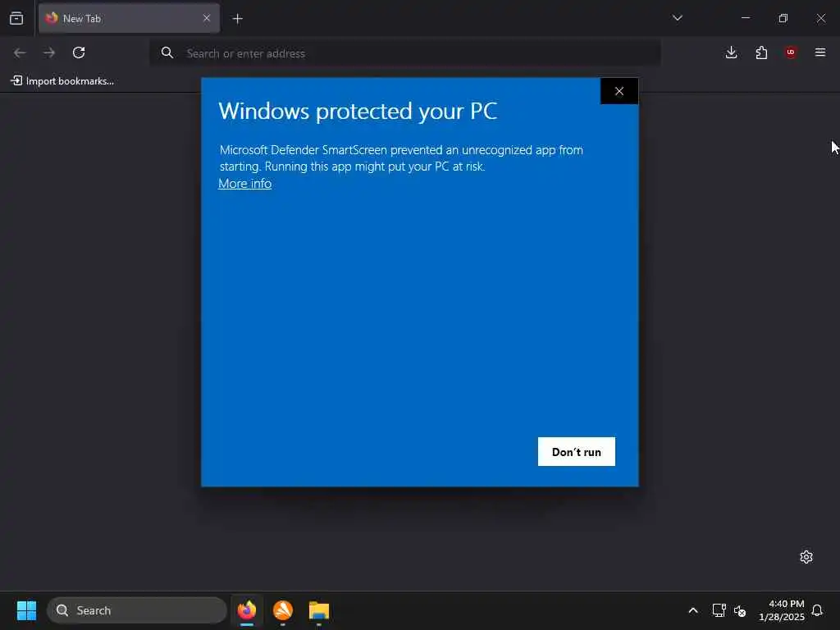Viewport: 840px width, 630px height.
Task: Open the Firefox hamburger application menu
Action: [x=820, y=52]
